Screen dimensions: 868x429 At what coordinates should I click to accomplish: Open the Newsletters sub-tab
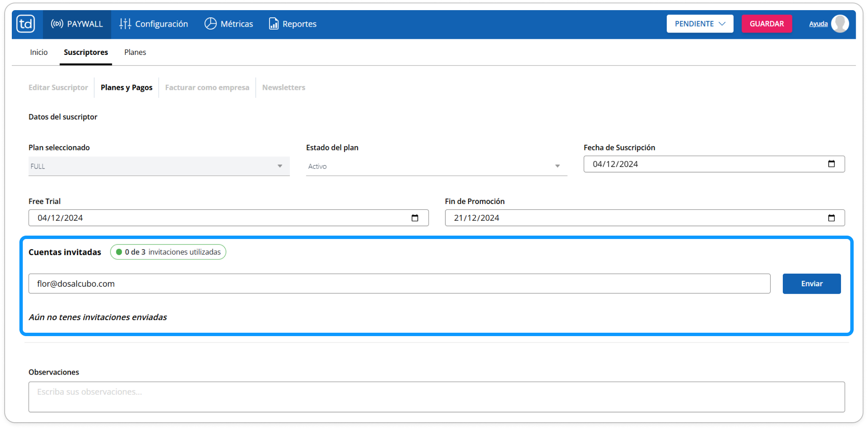pos(283,87)
